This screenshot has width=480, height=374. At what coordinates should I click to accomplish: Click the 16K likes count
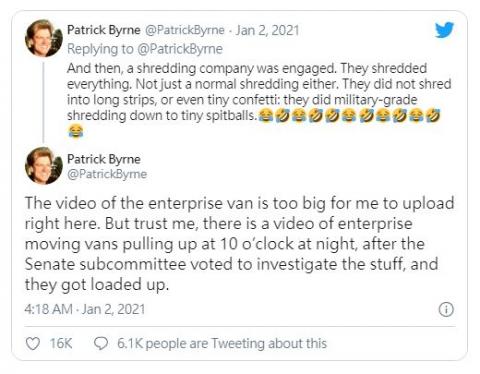[61, 344]
